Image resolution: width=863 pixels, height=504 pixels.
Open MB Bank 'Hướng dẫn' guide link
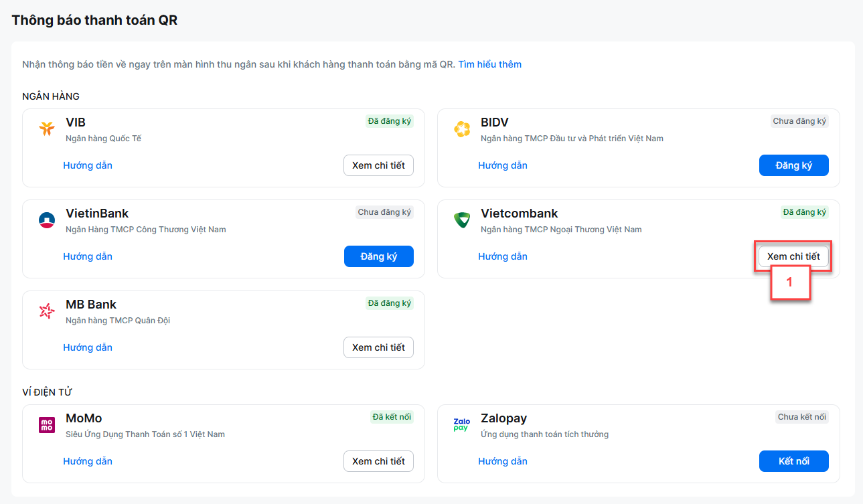point(88,347)
